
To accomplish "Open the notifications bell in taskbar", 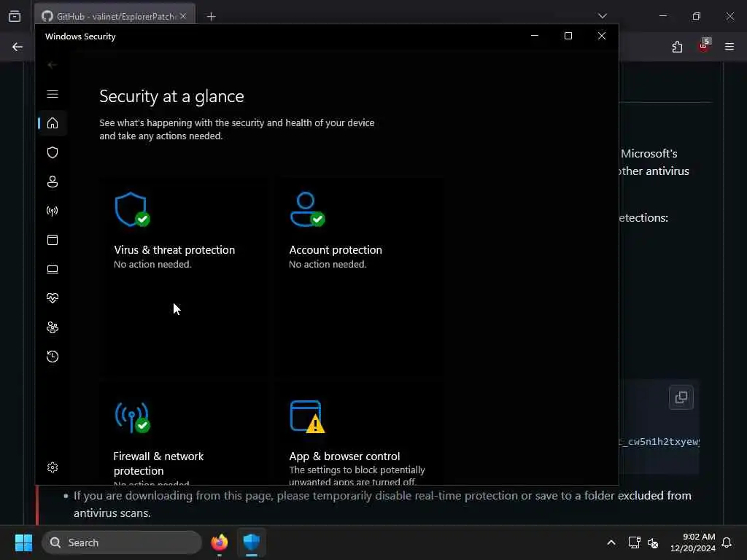I will click(727, 542).
